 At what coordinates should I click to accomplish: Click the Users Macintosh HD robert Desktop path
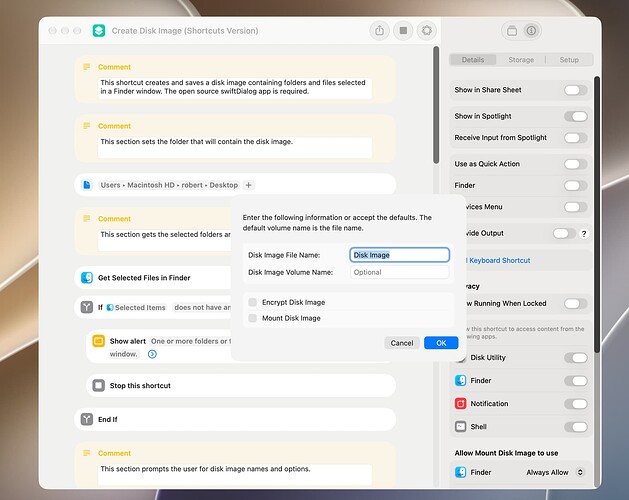[169, 185]
